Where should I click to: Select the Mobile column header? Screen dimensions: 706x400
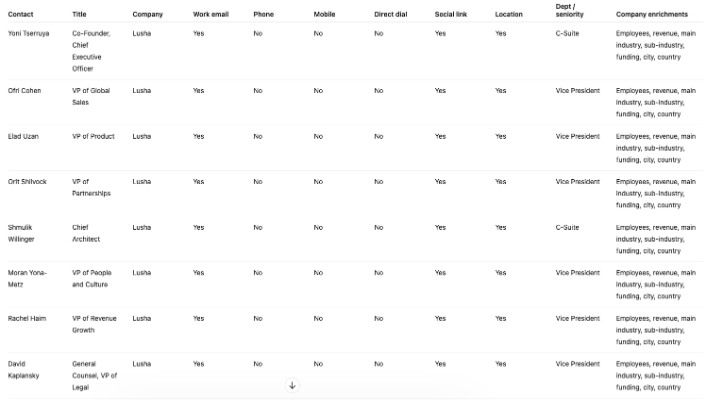[324, 14]
